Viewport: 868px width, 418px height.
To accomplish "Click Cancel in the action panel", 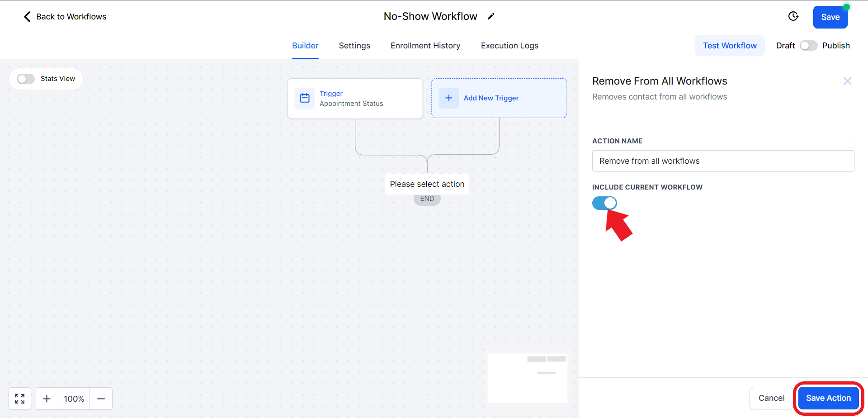I will [x=771, y=398].
